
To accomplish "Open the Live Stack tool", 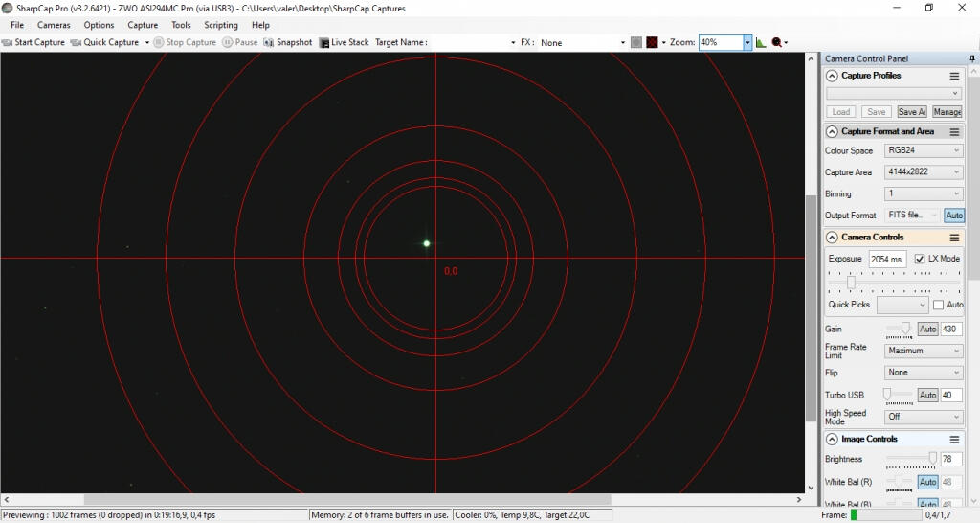I will pyautogui.click(x=325, y=42).
